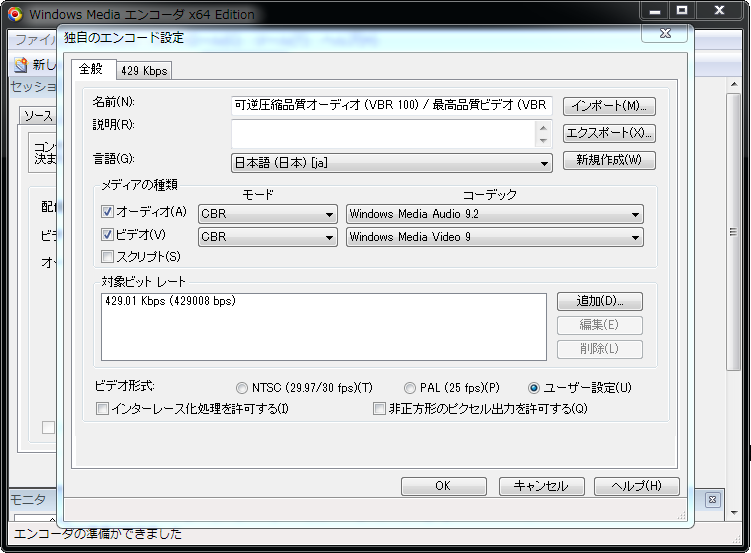
Task: Click the インポート(M)... button
Action: tap(608, 106)
